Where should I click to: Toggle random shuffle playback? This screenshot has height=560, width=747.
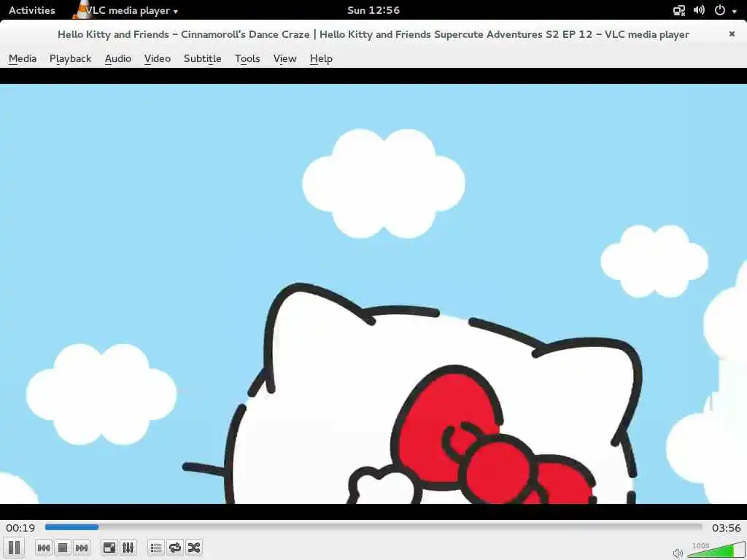coord(194,548)
